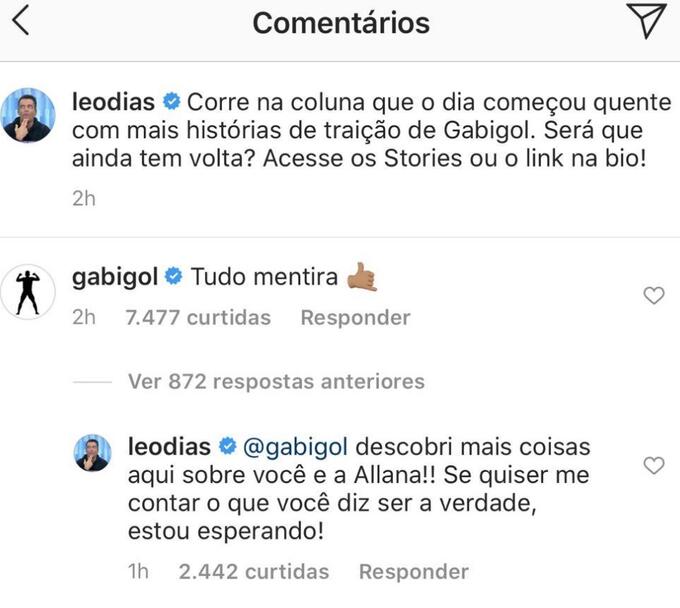
Task: View the 2.442 curtidas list
Action: (253, 572)
